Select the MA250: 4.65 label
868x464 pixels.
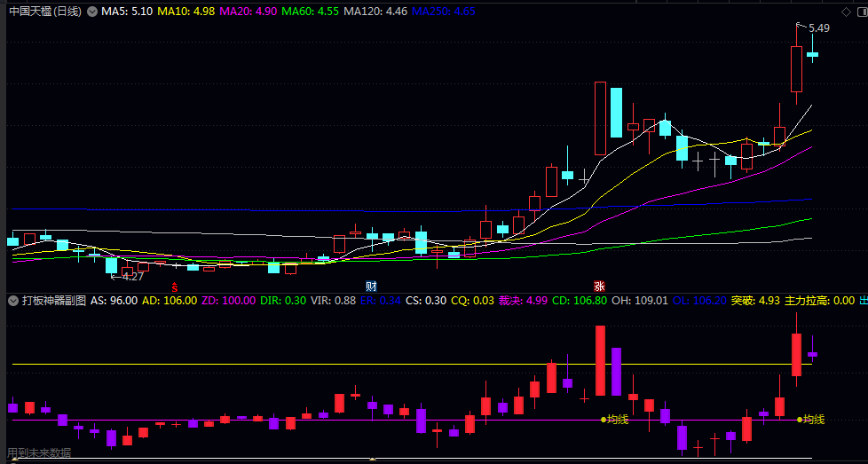pos(444,12)
